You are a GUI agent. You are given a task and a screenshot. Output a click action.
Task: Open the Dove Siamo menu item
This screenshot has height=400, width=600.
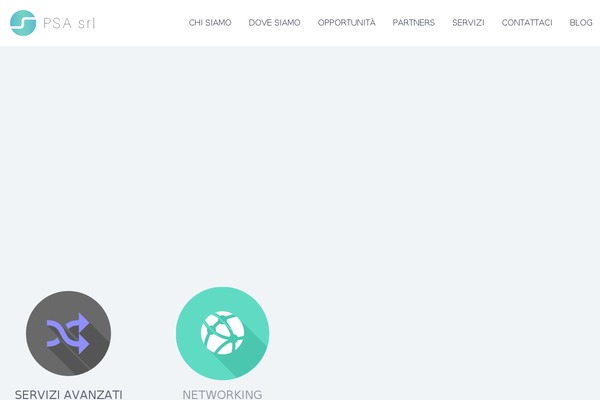point(274,23)
